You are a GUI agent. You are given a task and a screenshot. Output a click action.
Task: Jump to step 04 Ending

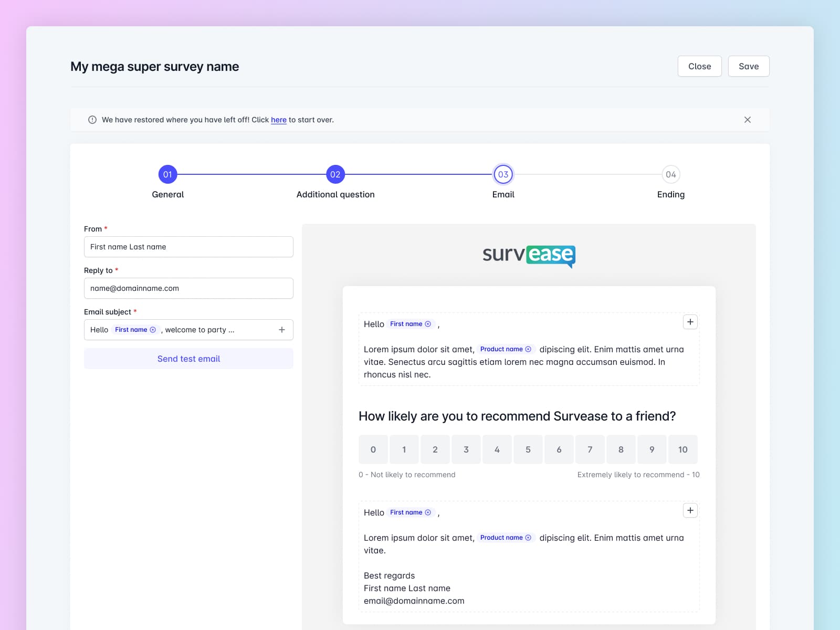(670, 174)
